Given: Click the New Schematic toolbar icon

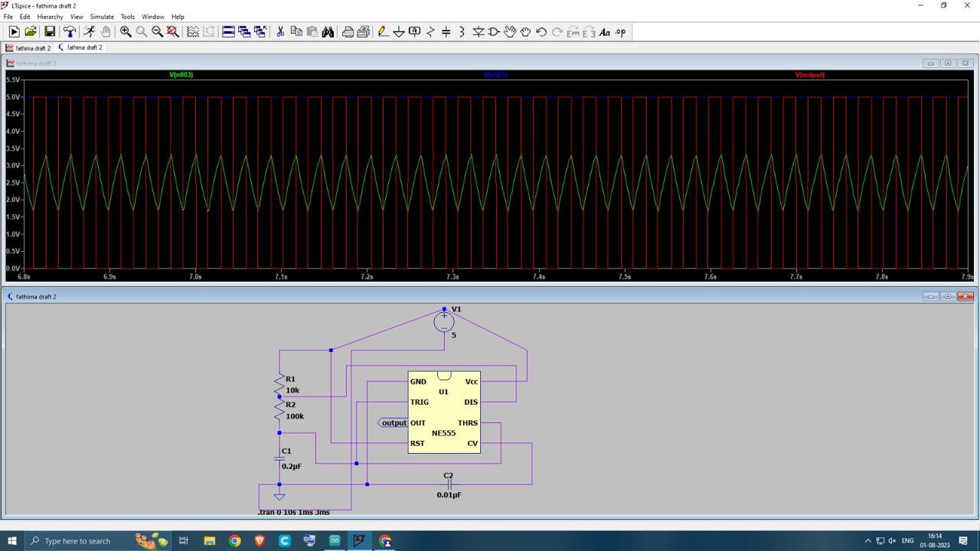Looking at the screenshot, I should pyautogui.click(x=14, y=31).
